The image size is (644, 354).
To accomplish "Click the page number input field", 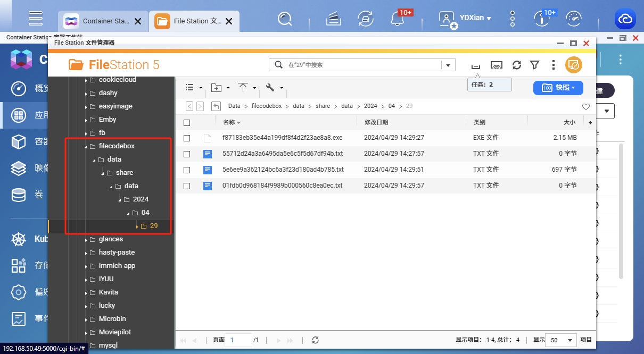I will 238,340.
